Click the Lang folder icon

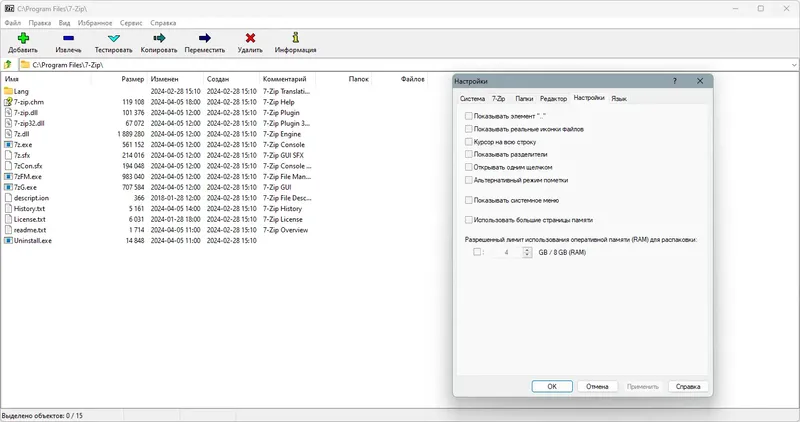(8, 91)
